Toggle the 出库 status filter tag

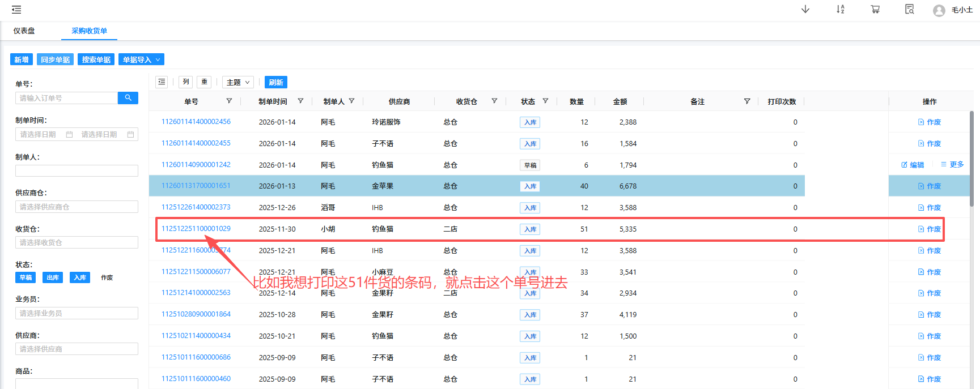pos(53,277)
